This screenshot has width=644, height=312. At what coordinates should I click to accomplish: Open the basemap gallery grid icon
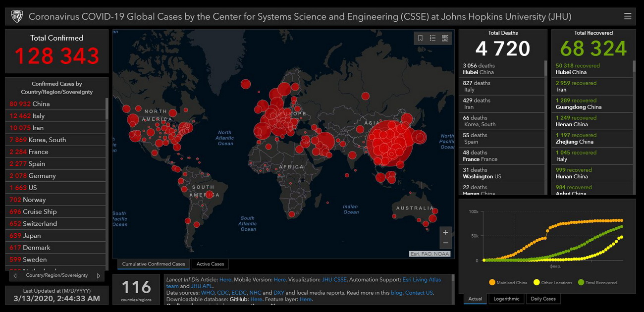click(445, 38)
